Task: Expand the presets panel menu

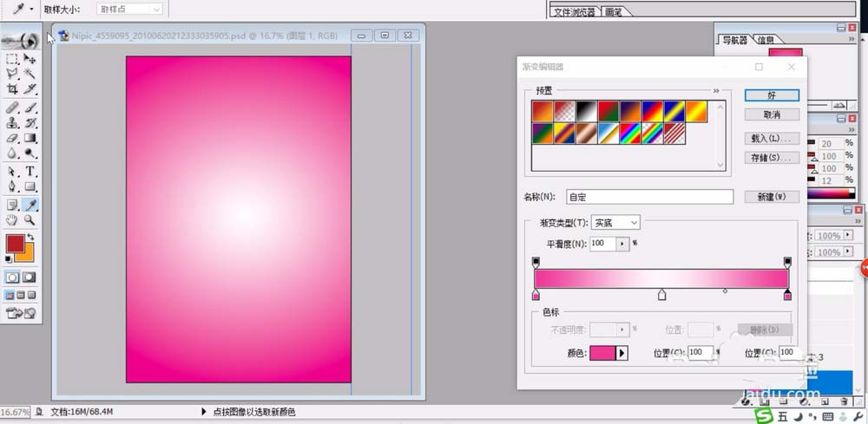Action: coord(716,91)
